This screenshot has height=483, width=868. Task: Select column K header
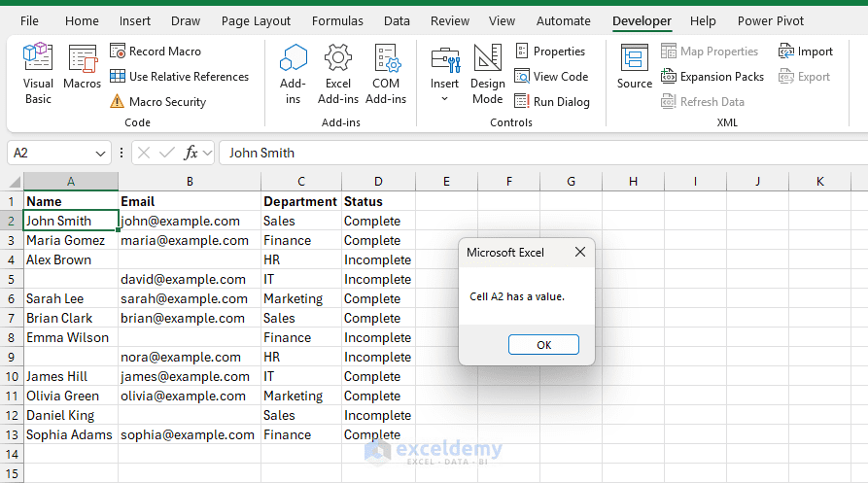819,182
